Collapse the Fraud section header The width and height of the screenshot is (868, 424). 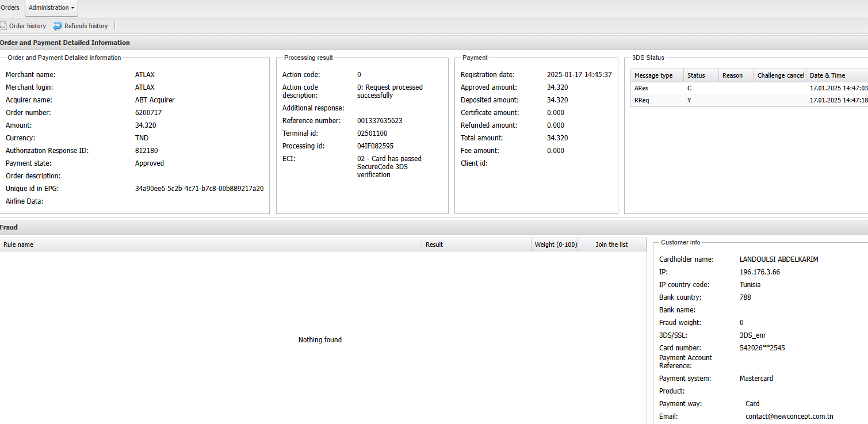point(9,227)
